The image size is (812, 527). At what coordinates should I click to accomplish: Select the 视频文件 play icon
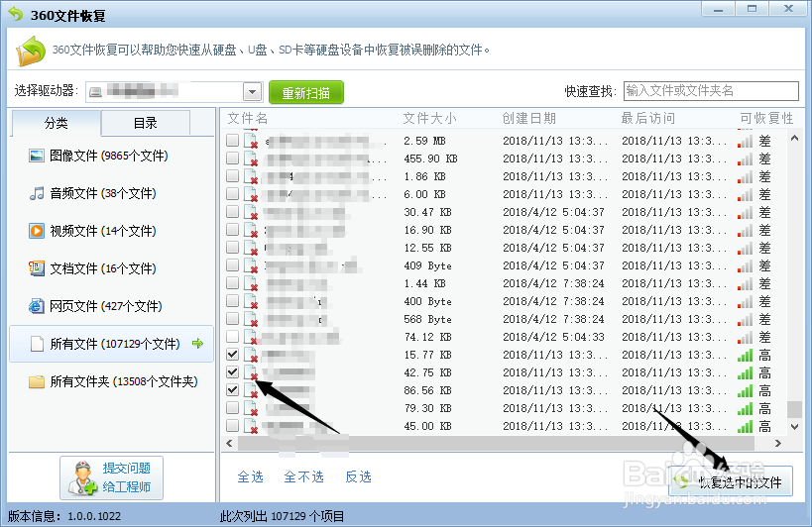(37, 231)
